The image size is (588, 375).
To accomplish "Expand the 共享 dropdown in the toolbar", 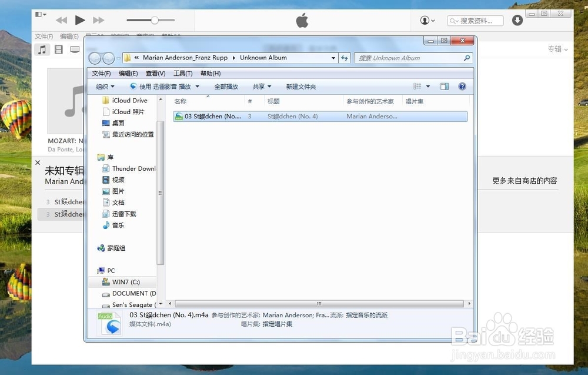I will coord(261,86).
